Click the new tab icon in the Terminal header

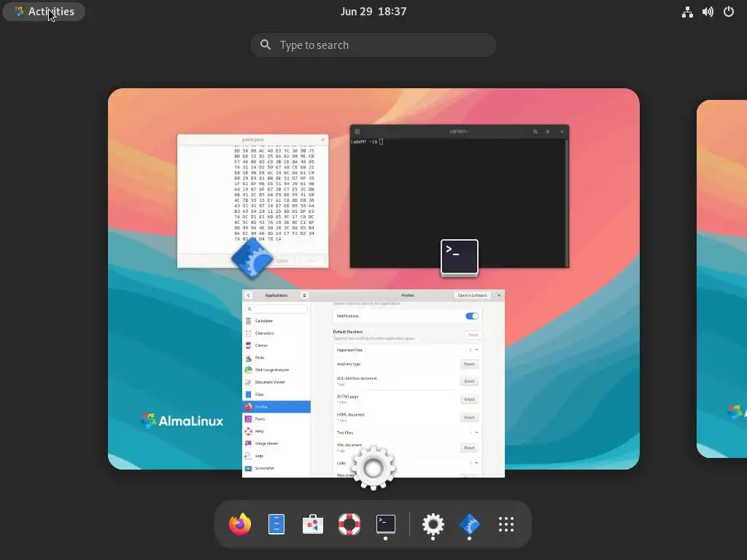click(x=357, y=131)
